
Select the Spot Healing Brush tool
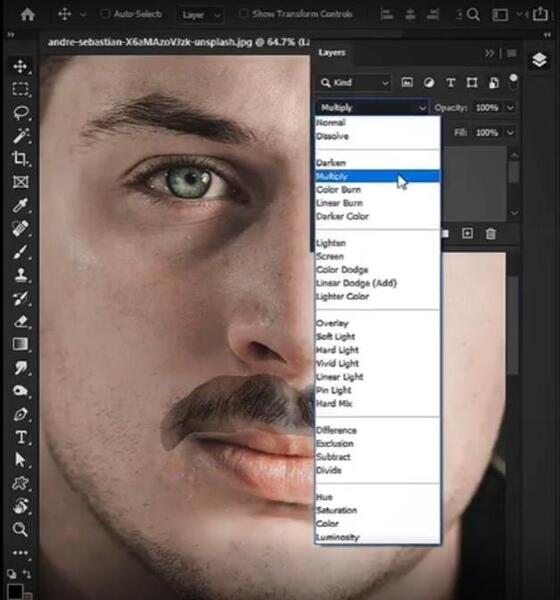[x=20, y=228]
